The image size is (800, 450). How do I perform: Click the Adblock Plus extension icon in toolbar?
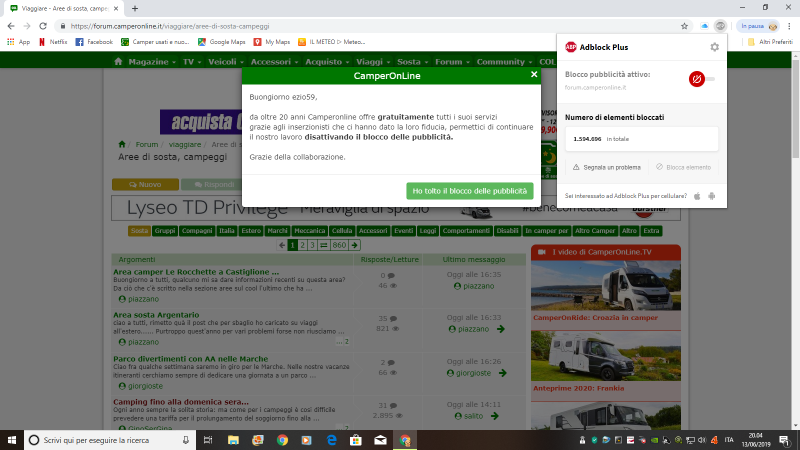coord(721,25)
